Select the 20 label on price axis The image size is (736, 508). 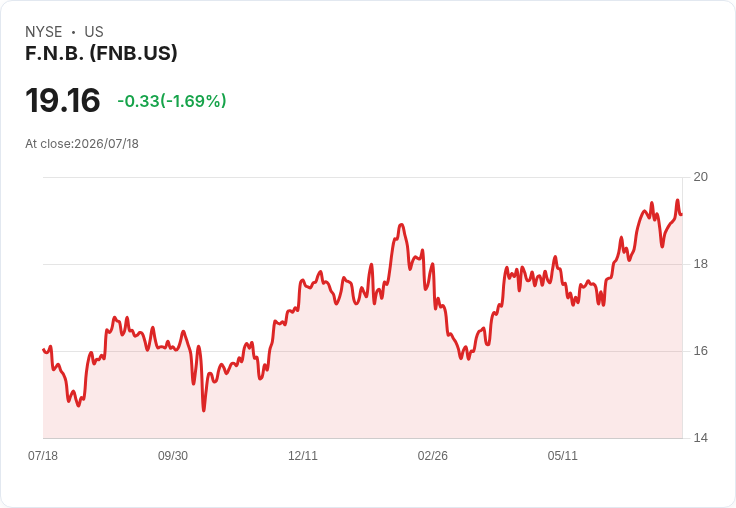[700, 177]
